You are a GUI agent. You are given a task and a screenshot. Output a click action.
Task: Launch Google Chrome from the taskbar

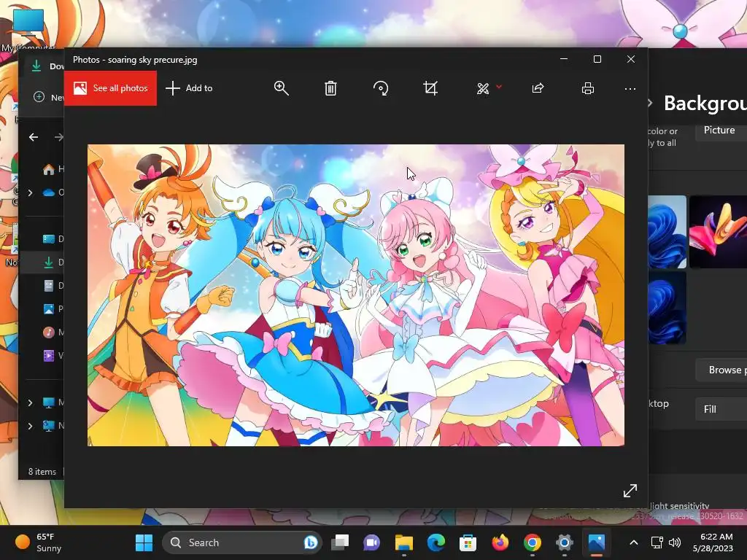(x=532, y=542)
